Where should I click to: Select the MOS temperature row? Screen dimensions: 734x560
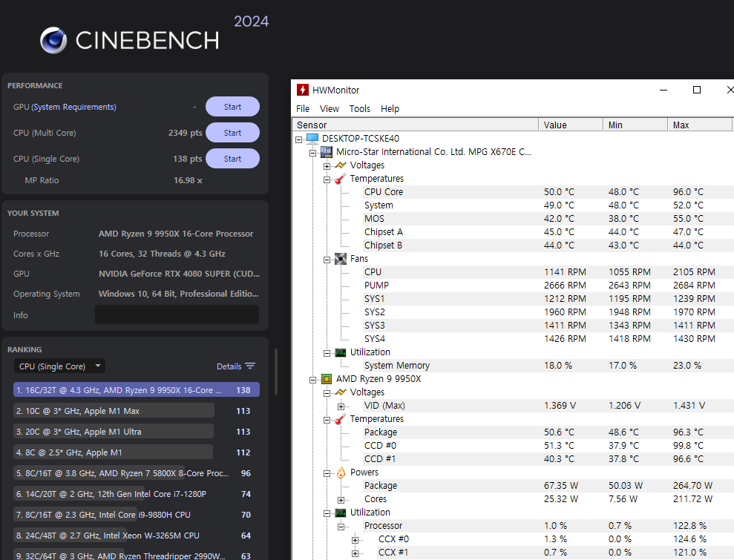point(548,219)
